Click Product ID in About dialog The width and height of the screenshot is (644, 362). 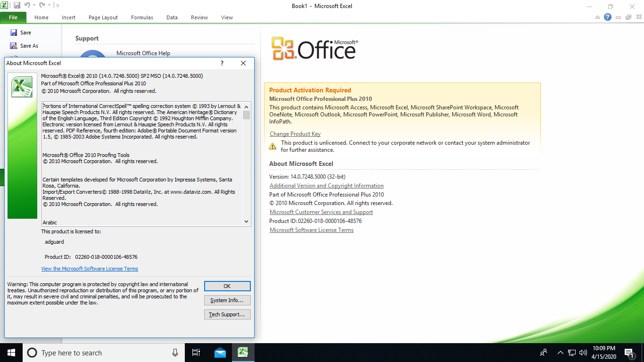tap(91, 257)
